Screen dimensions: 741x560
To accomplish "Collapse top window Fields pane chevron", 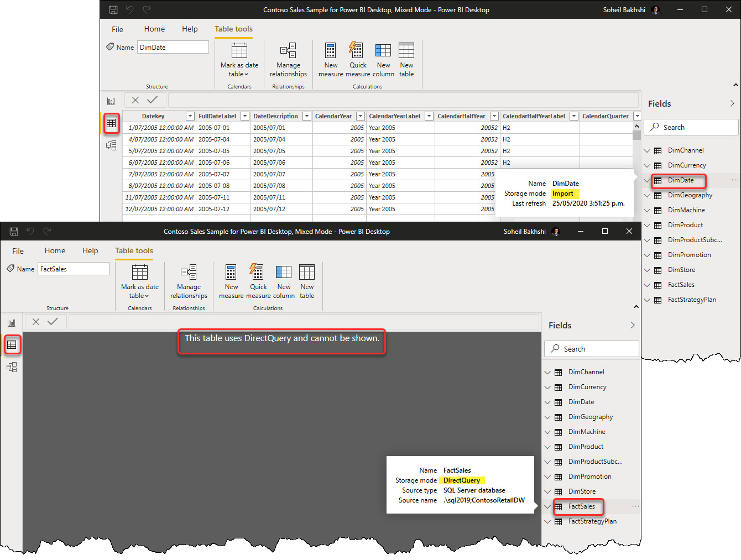I will click(x=732, y=103).
